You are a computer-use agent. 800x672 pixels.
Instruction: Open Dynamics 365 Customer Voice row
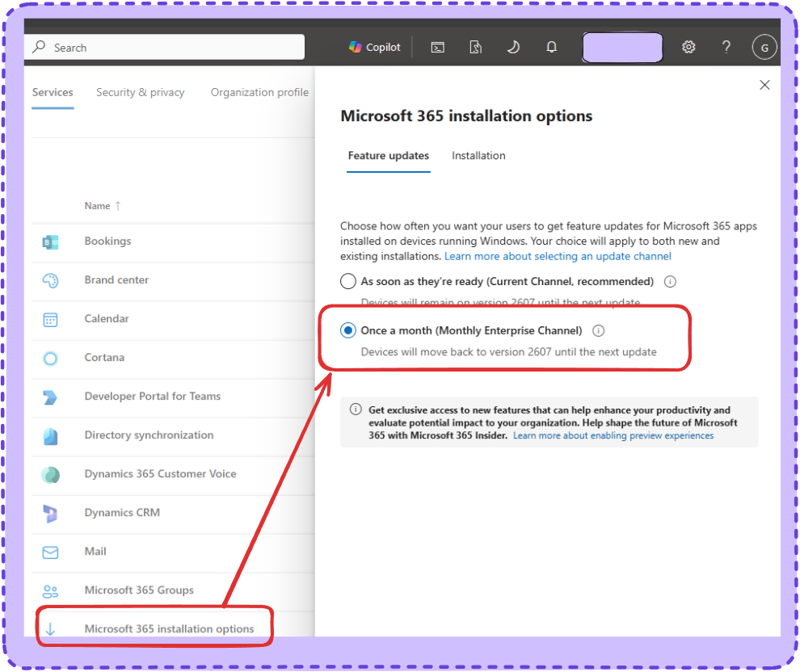[x=173, y=474]
